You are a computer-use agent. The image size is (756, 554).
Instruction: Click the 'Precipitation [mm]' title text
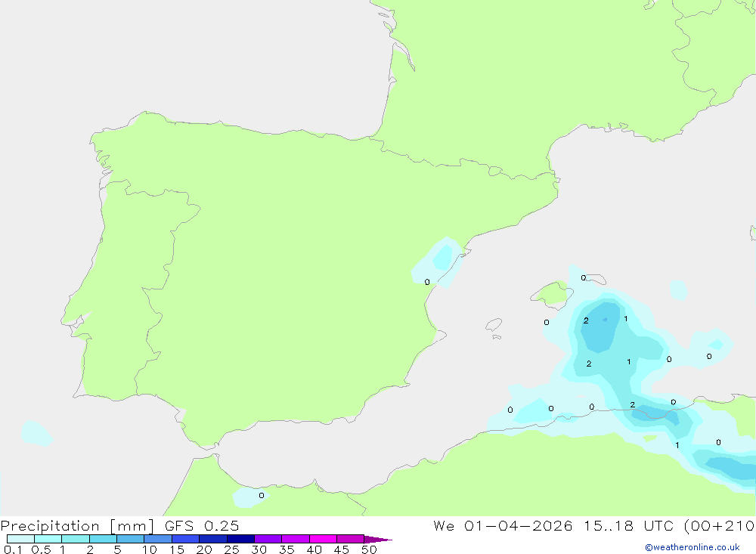click(77, 525)
